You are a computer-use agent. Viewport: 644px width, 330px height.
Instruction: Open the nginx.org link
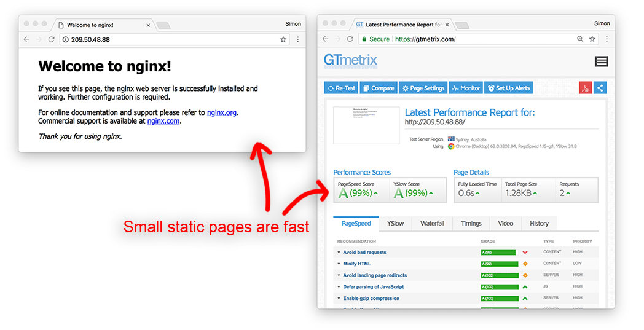click(x=222, y=112)
